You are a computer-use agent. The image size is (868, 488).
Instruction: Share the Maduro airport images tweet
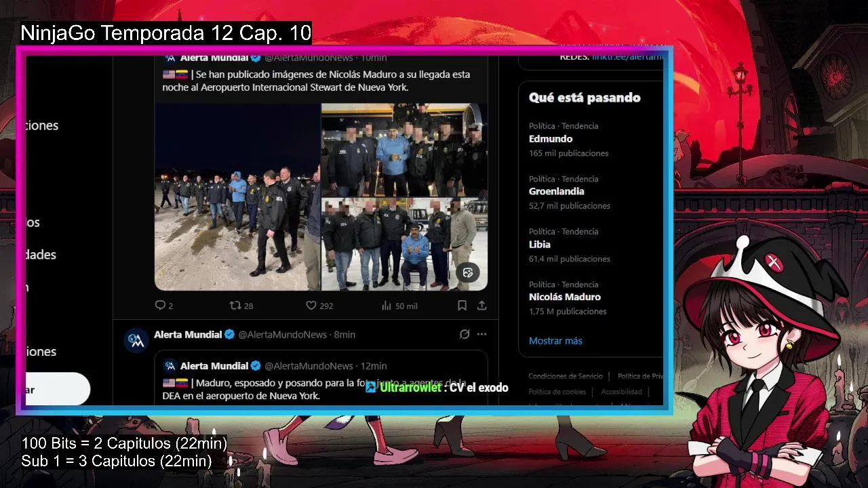(x=481, y=306)
